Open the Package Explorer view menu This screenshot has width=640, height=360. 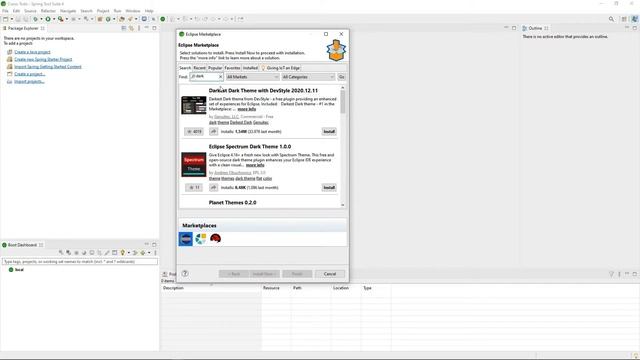click(139, 28)
